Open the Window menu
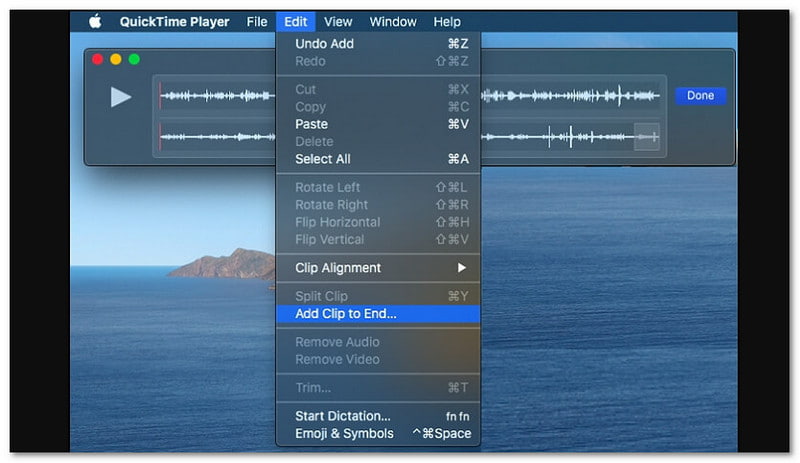This screenshot has width=800, height=463. (x=393, y=21)
